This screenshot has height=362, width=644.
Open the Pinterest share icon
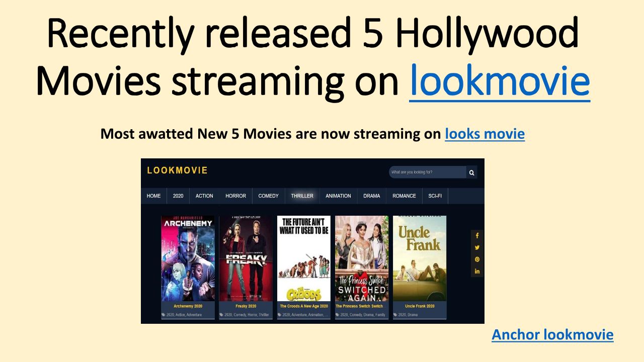click(477, 260)
